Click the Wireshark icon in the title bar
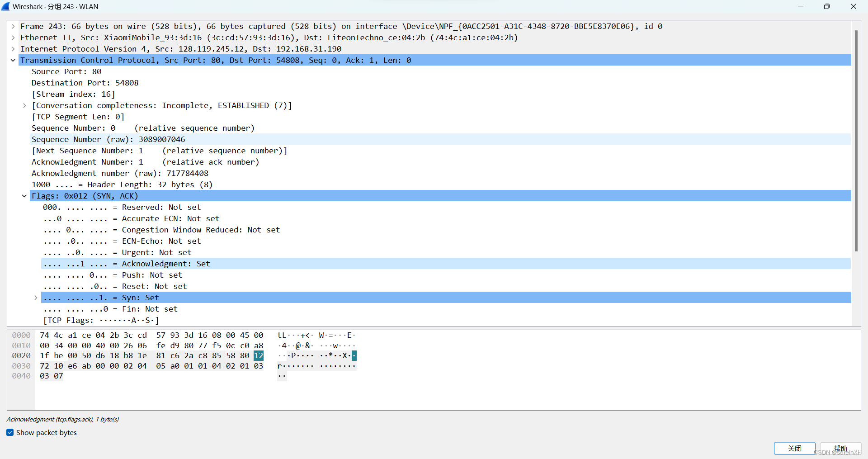Viewport: 868px width, 459px height. tap(6, 6)
